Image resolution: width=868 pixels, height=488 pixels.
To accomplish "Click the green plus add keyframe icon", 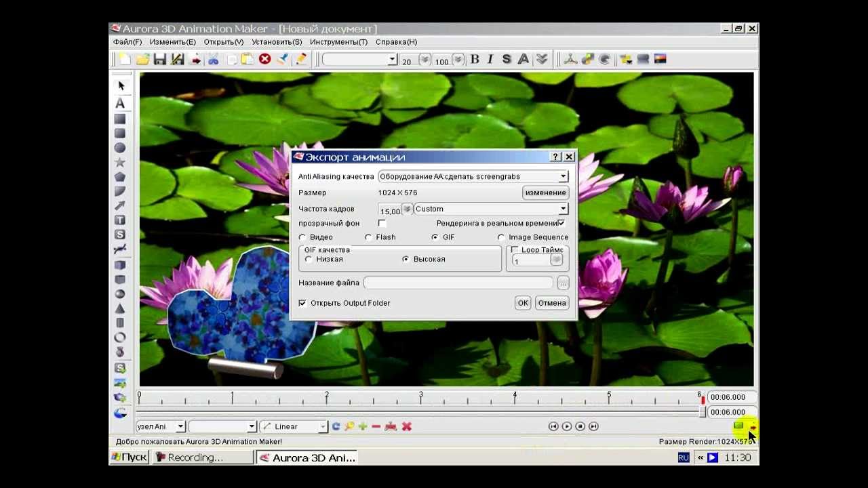I will (363, 426).
